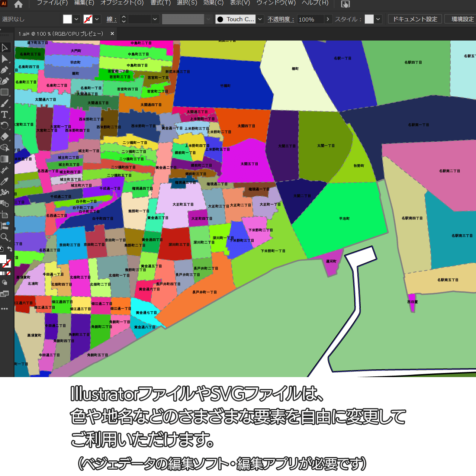
Task: Pick the Eyedropper tool
Action: (5, 181)
